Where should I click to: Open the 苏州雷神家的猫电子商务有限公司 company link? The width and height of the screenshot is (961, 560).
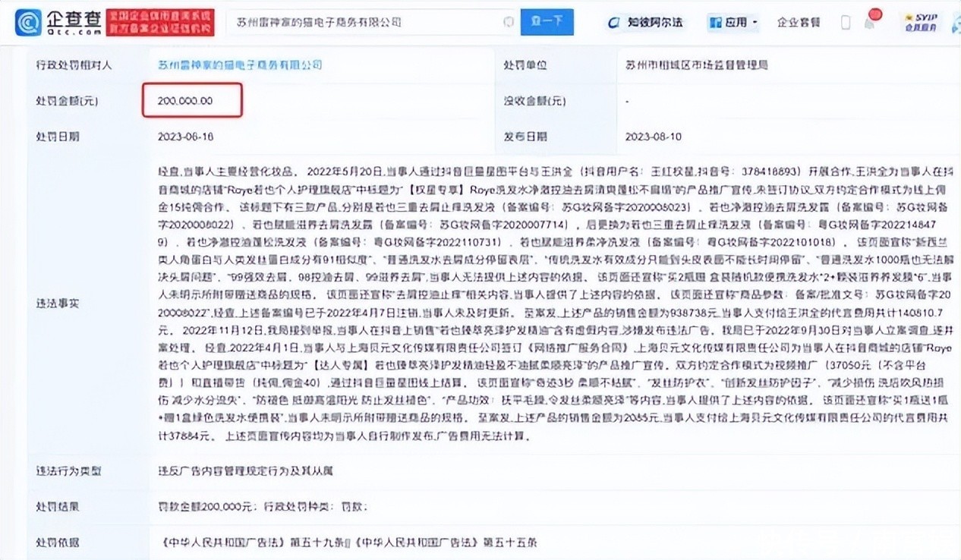pos(240,65)
